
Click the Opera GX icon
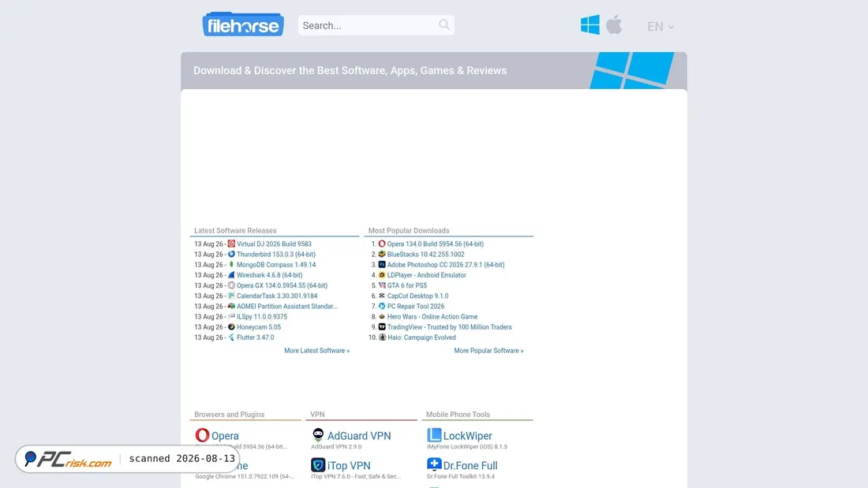pyautogui.click(x=231, y=285)
